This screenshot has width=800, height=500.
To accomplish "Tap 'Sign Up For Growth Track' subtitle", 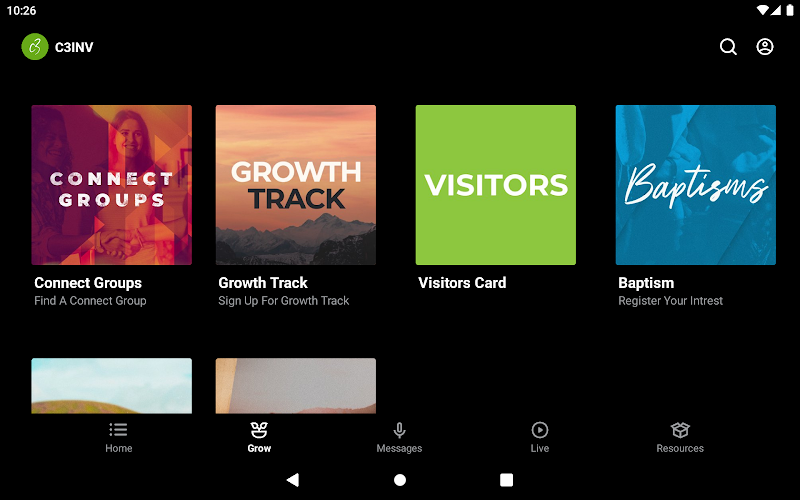I will tap(284, 301).
